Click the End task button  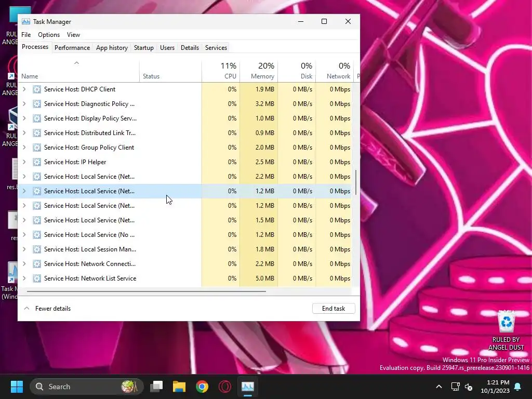[334, 309]
